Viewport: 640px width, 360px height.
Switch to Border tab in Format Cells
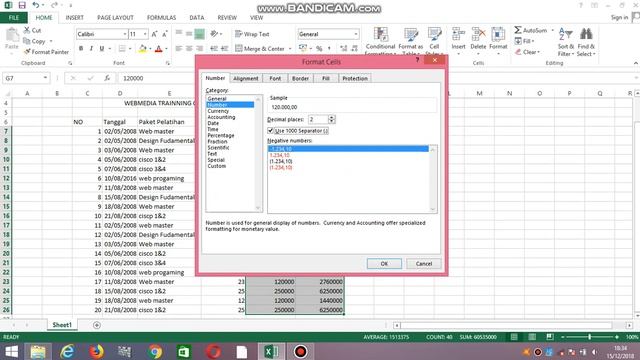pyautogui.click(x=300, y=78)
